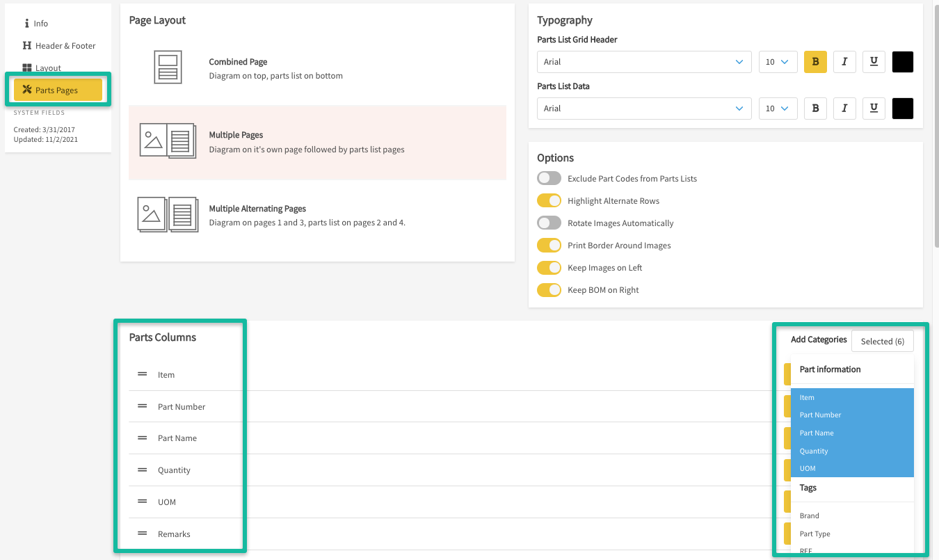Open the Grid Header Arial font dropdown
The width and height of the screenshot is (939, 560).
click(x=644, y=62)
